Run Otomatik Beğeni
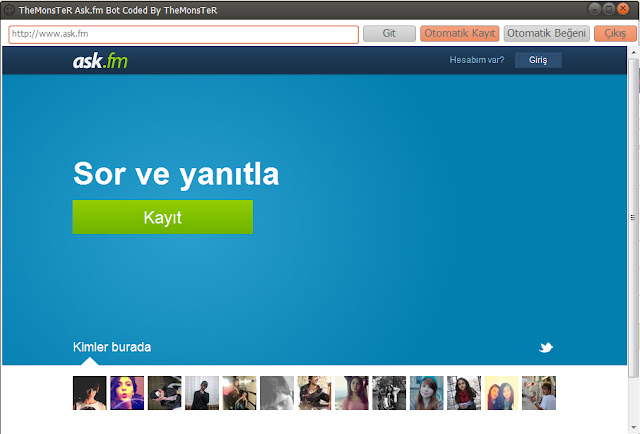This screenshot has width=640, height=434. pyautogui.click(x=547, y=33)
